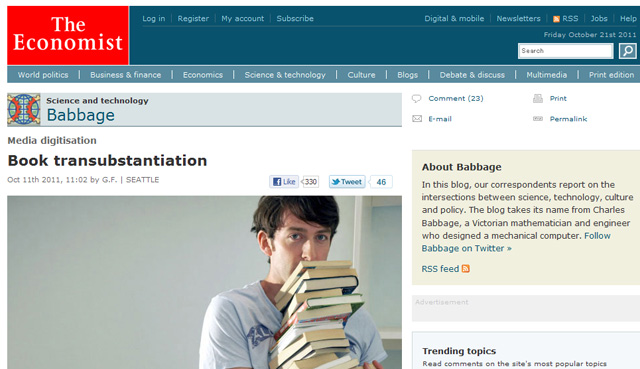Click the Book transubstantiation headline
640x369 pixels.
coord(107,160)
